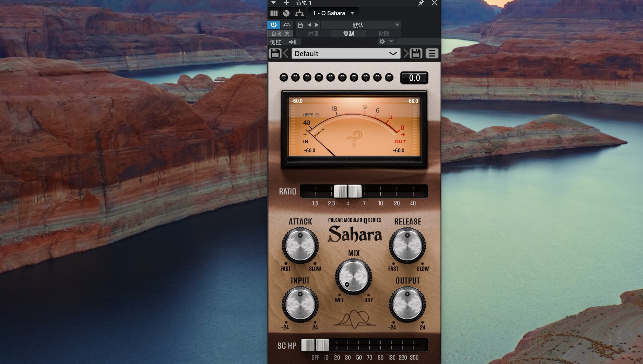Open the gear settings icon

pos(382,42)
